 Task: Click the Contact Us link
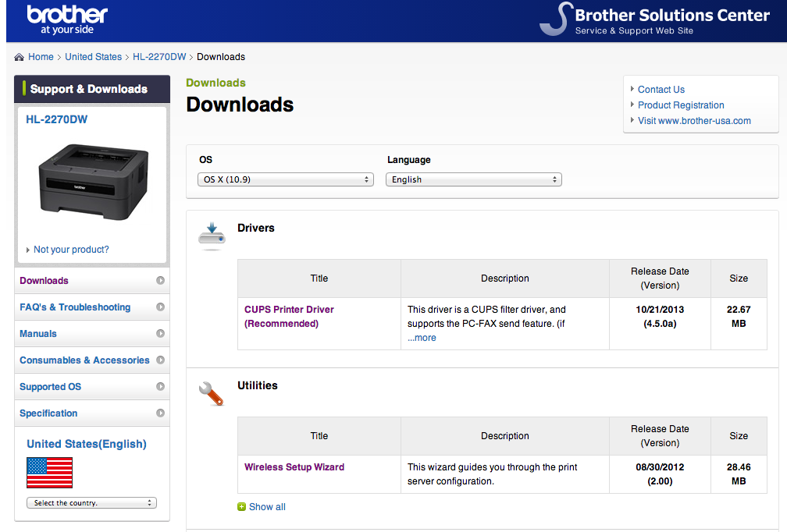coord(661,89)
